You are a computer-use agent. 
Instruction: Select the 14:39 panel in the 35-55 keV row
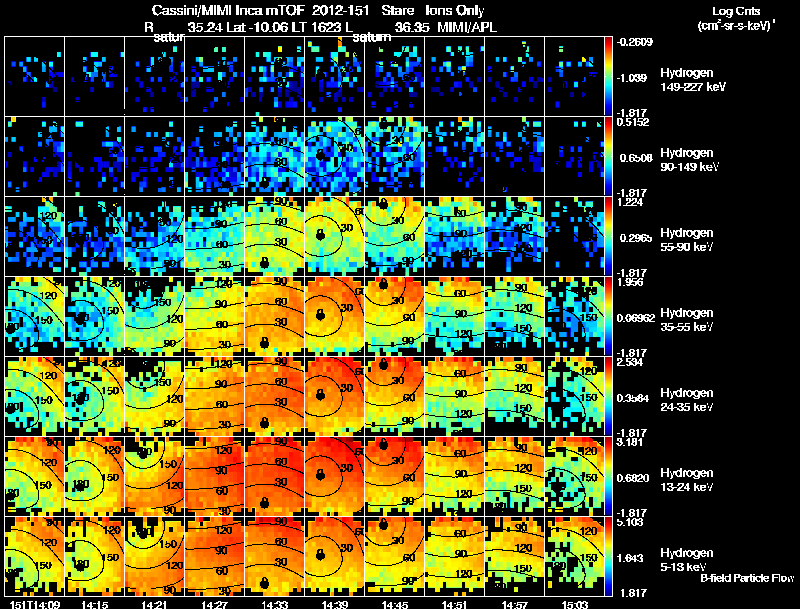(335, 317)
